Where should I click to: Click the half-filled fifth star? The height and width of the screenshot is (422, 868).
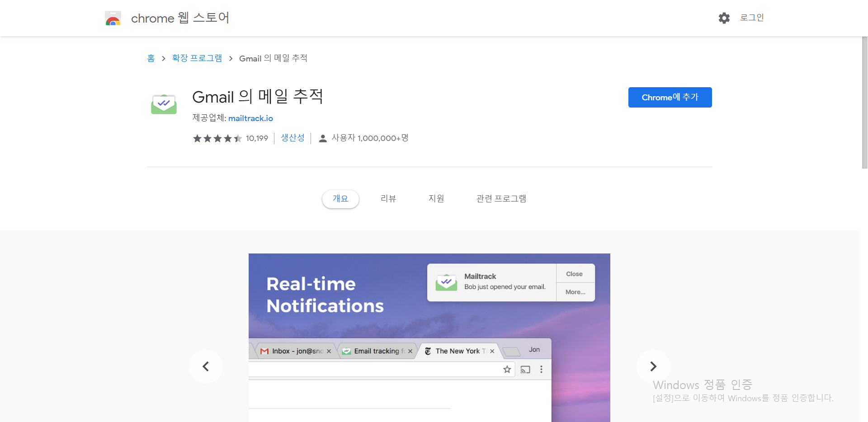pos(237,138)
